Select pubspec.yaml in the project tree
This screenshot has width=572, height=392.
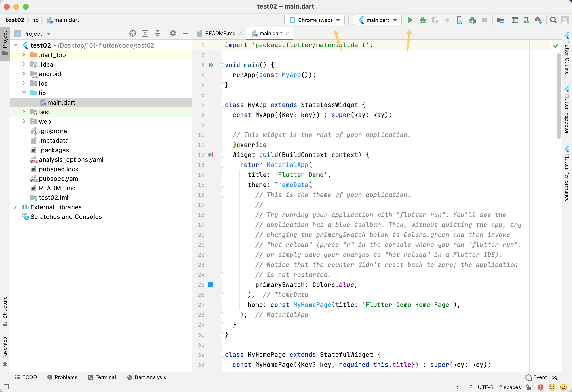click(59, 179)
